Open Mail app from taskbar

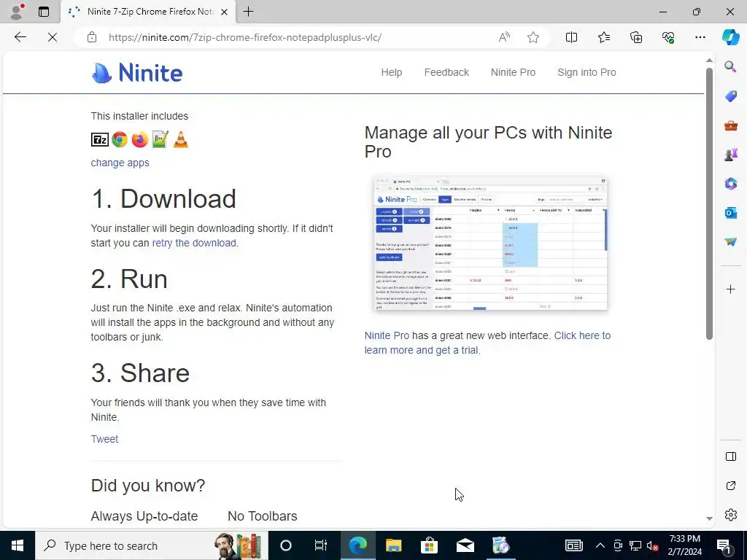(465, 545)
